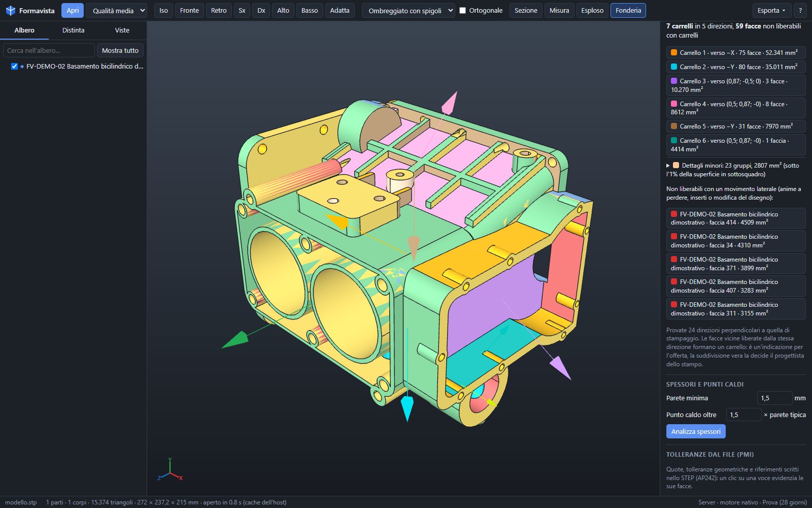
Task: Toggle FV-DEMO-02 part visibility checkbox
Action: click(14, 67)
